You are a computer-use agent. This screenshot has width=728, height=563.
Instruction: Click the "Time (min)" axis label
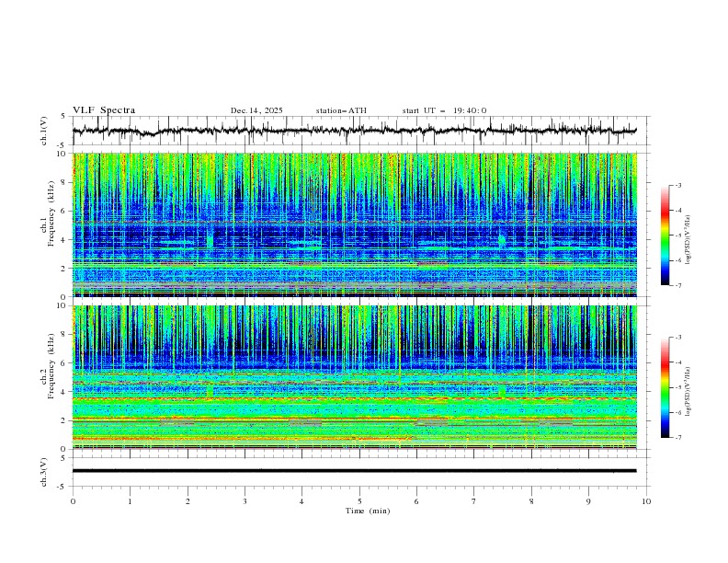coord(368,511)
